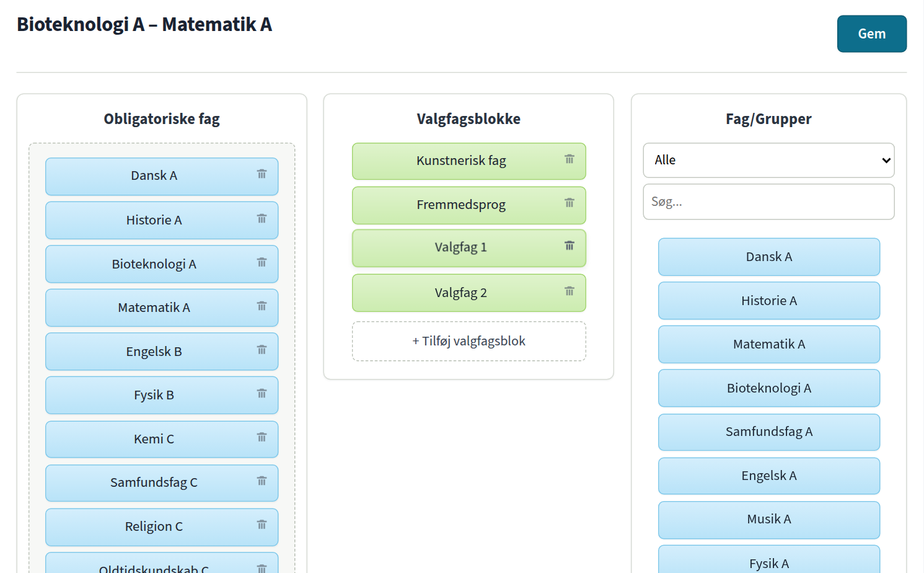This screenshot has height=573, width=924.
Task: Select Kemi C card in Obligatoriske fag
Action: tap(162, 439)
